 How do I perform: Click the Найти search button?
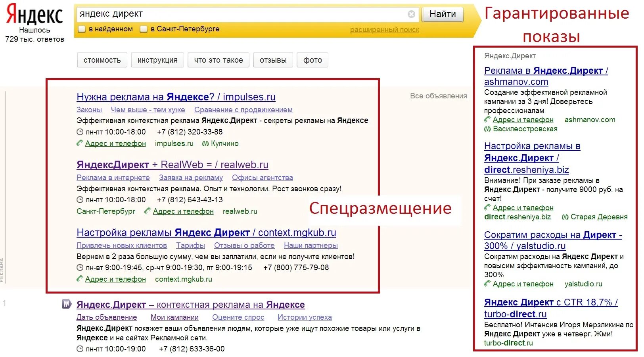pyautogui.click(x=443, y=14)
